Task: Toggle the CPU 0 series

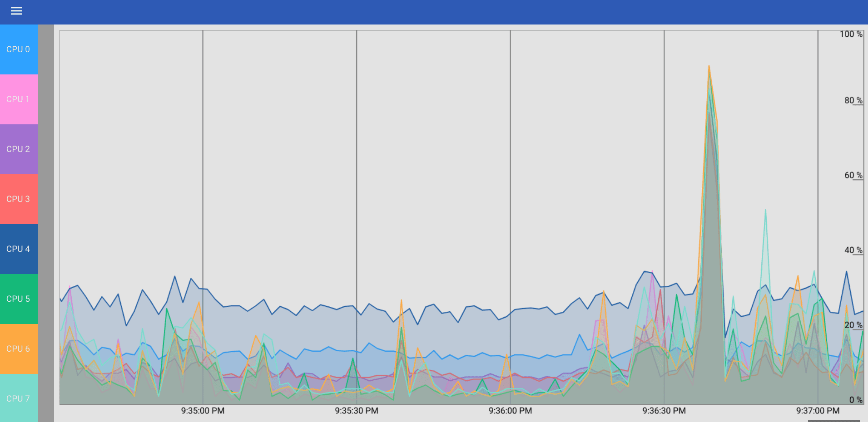Action: [x=19, y=49]
